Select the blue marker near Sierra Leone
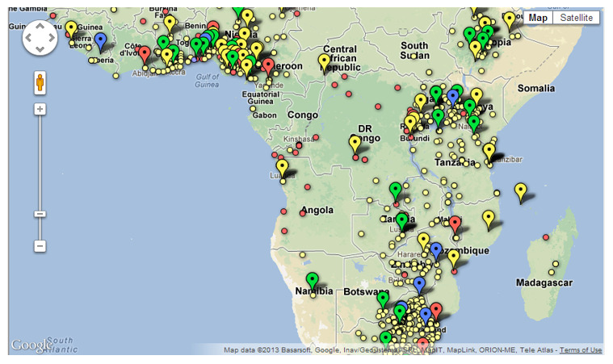Screen dimensions: 613x364 point(100,40)
